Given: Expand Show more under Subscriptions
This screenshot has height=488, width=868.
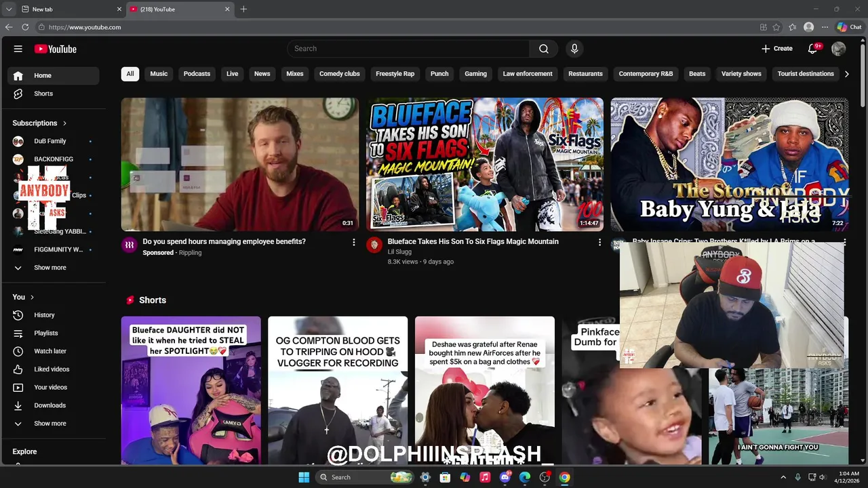Looking at the screenshot, I should point(53,268).
